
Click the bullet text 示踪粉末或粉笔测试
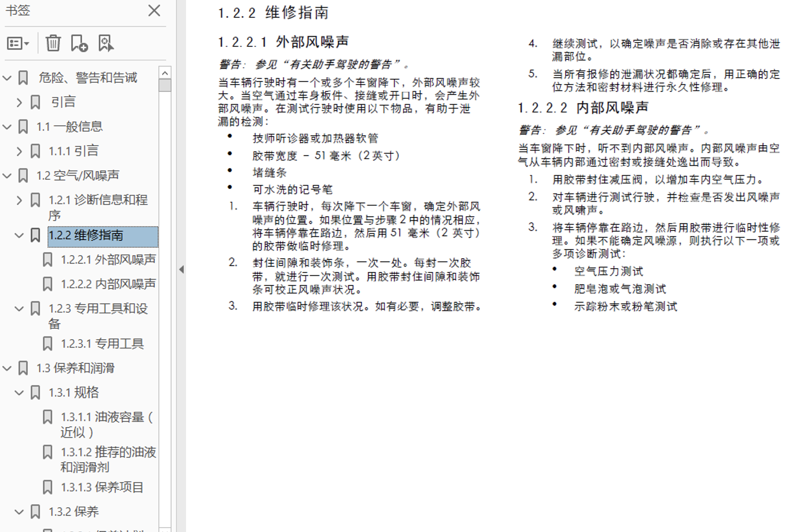point(626,307)
